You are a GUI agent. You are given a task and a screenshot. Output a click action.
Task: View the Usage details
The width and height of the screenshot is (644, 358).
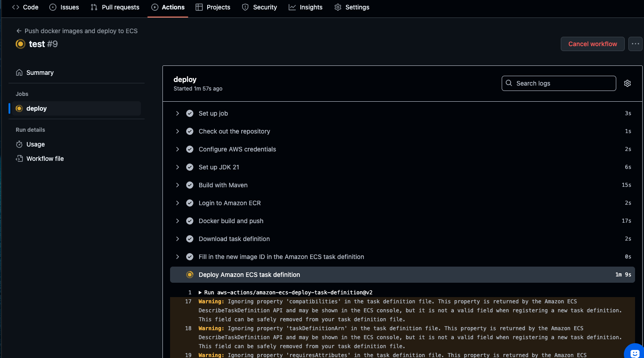click(x=35, y=144)
